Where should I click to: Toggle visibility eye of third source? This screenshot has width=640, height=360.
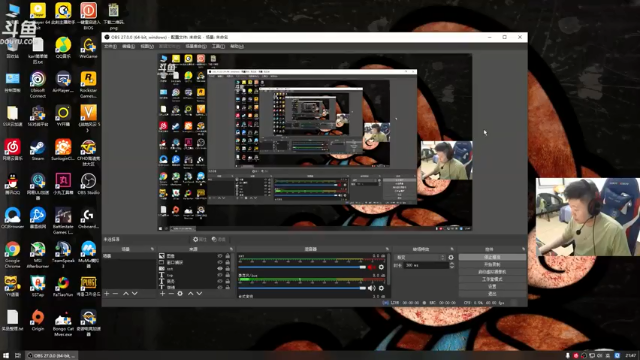click(x=220, y=269)
